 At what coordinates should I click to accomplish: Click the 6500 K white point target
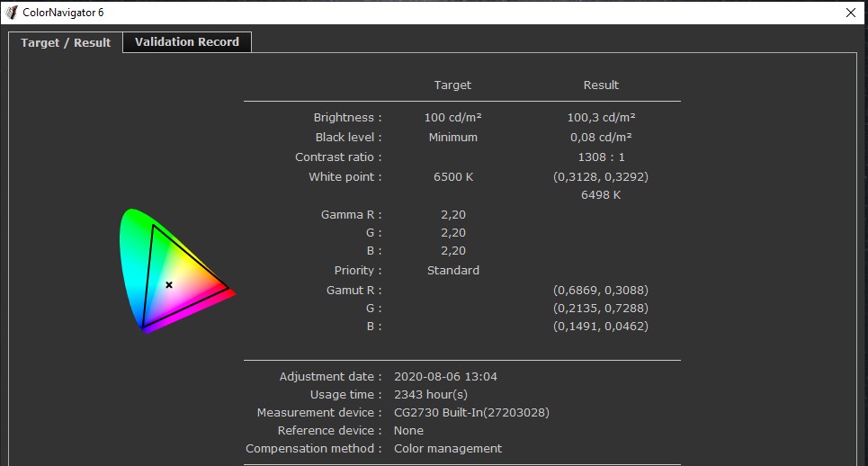coord(452,177)
